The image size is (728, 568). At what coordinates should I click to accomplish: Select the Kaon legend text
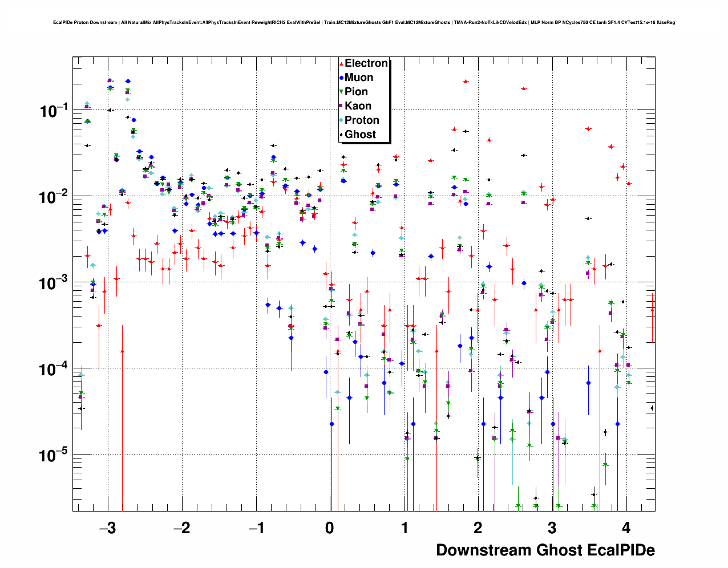click(x=358, y=106)
